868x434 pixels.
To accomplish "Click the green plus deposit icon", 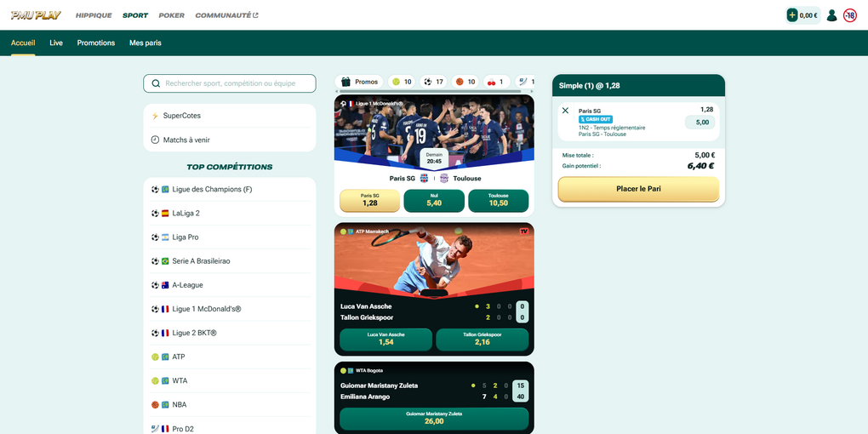I will [x=792, y=15].
